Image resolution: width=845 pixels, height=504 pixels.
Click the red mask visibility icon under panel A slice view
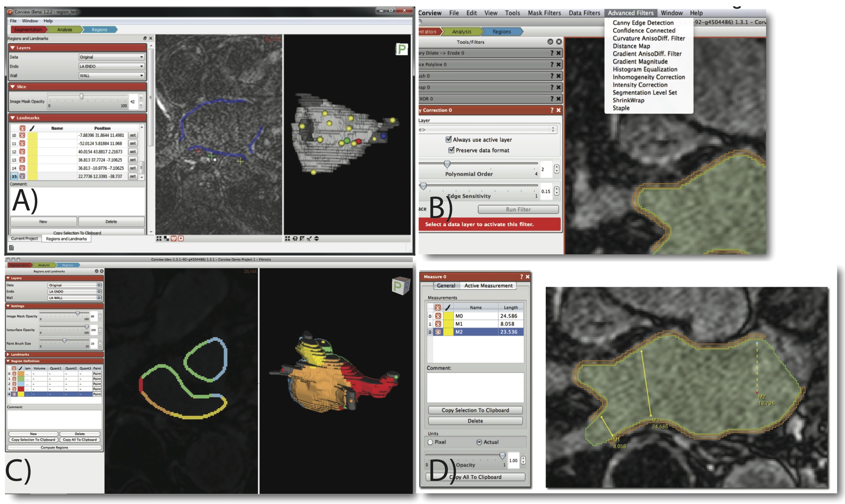(x=173, y=239)
